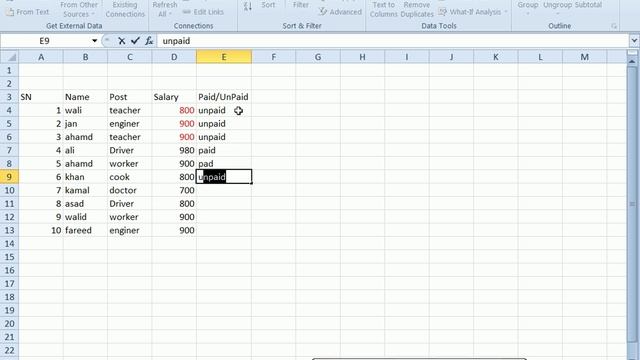Select the cell containing 'asad'
This screenshot has width=640, height=360.
click(x=85, y=204)
